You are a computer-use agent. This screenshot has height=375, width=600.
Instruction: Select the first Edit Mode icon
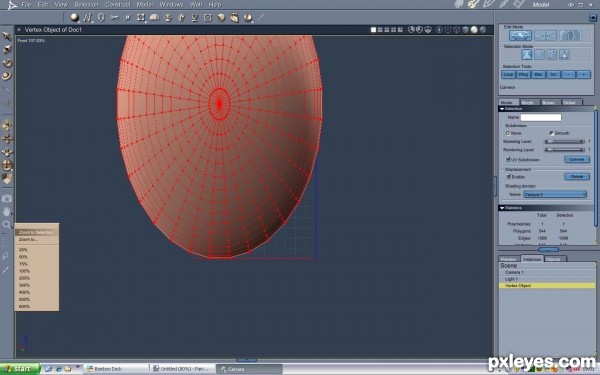[x=520, y=36]
